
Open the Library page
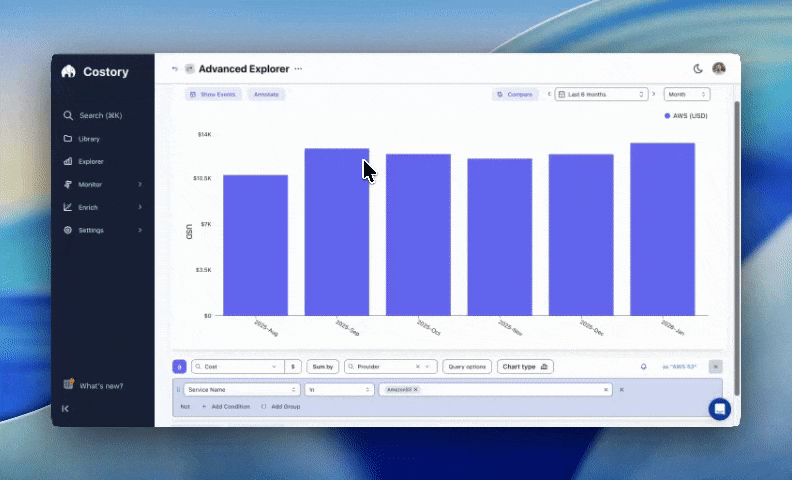coord(82,138)
